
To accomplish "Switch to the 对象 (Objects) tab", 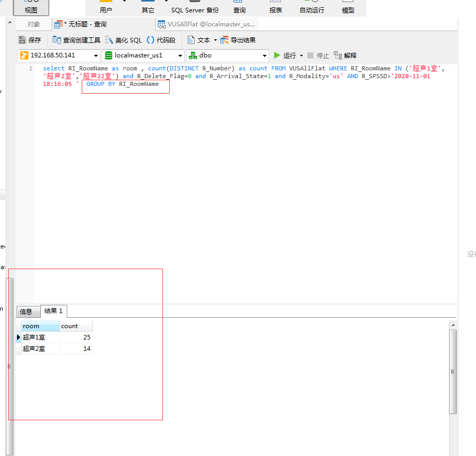I will [34, 24].
